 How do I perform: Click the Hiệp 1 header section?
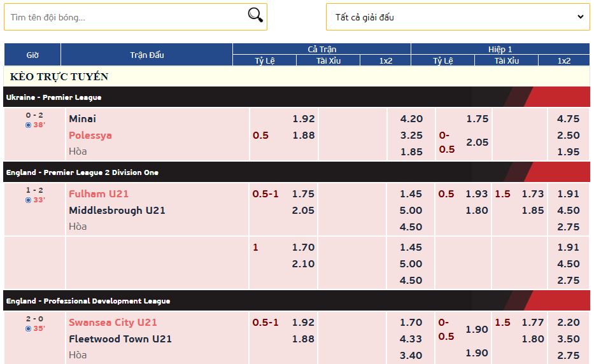[x=500, y=49]
